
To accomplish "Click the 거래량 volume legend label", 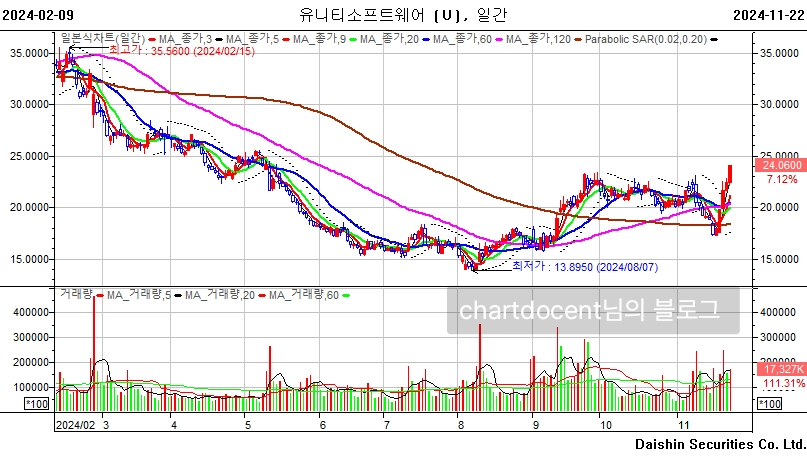I will point(76,294).
